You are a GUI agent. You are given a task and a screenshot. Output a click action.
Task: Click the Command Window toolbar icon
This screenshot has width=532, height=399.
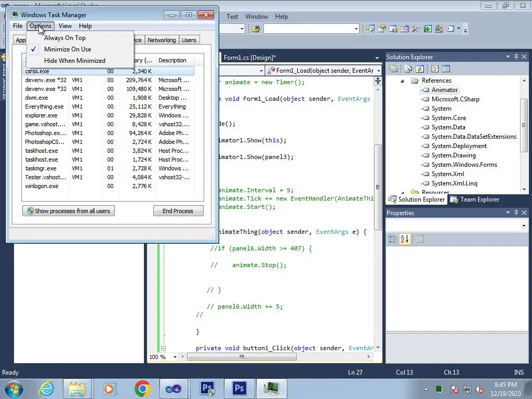pos(450,29)
